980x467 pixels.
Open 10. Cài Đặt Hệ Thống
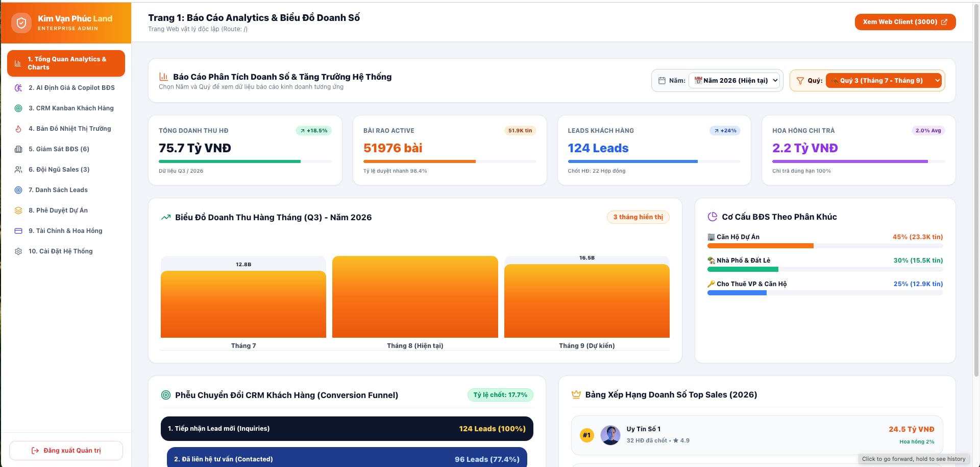(x=66, y=251)
